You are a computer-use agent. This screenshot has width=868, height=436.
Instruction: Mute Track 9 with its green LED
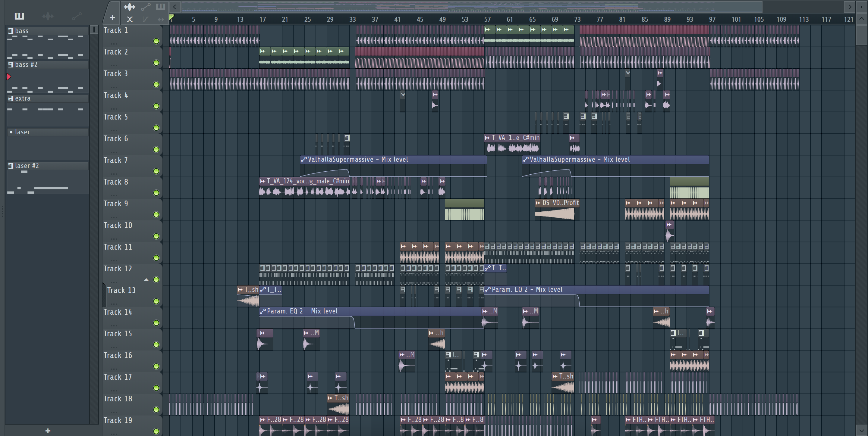pos(156,214)
